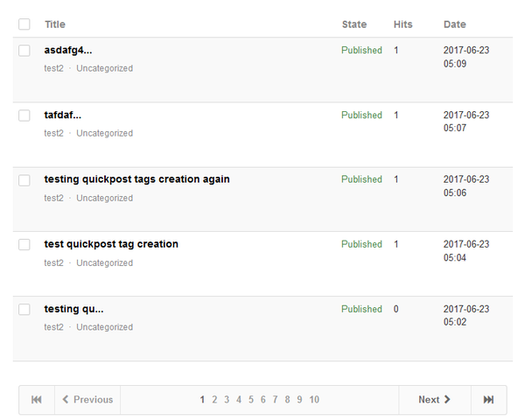Click test2 author under test quickpost tag creation
Screen dimensions: 525x420
(53, 262)
